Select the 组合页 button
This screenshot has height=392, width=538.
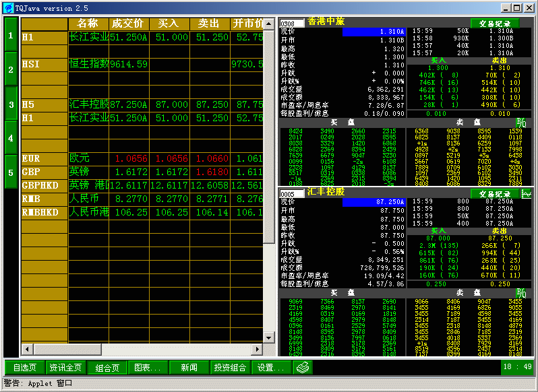click(x=107, y=368)
